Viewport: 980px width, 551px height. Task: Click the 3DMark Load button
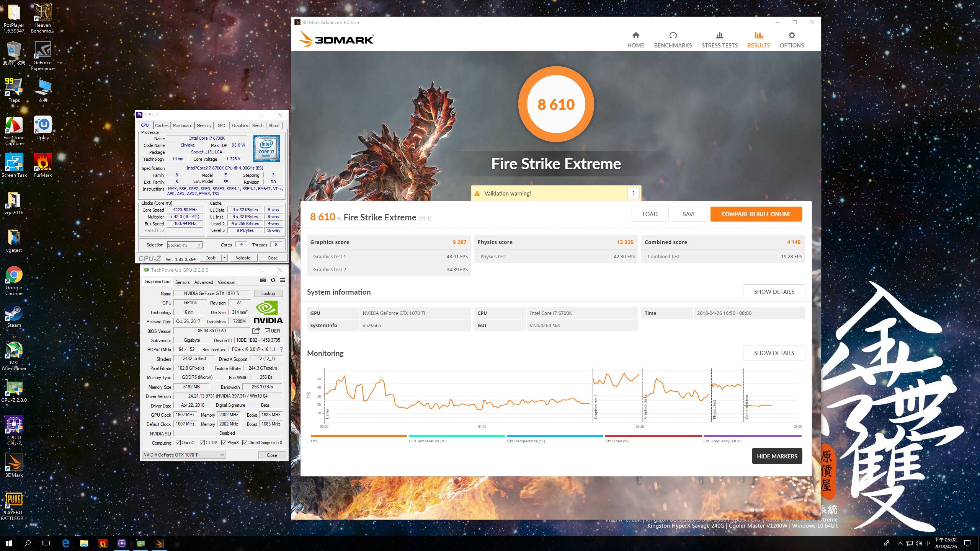[x=650, y=214]
